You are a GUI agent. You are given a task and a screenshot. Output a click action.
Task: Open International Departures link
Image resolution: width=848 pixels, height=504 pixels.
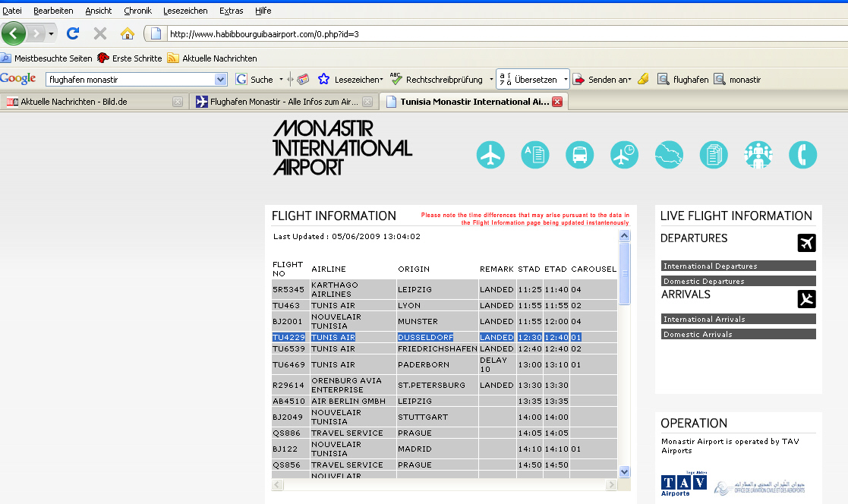pyautogui.click(x=738, y=266)
